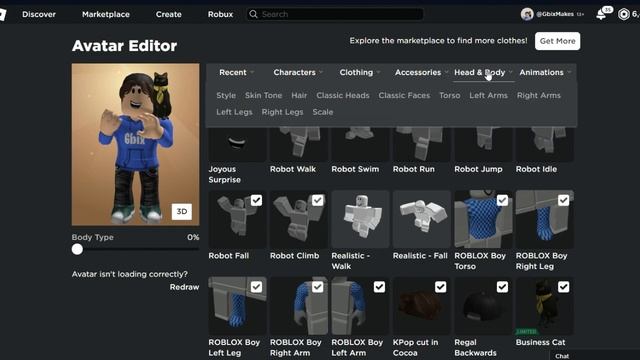The image size is (640, 360).
Task: Click the Redraw link
Action: [x=184, y=287]
